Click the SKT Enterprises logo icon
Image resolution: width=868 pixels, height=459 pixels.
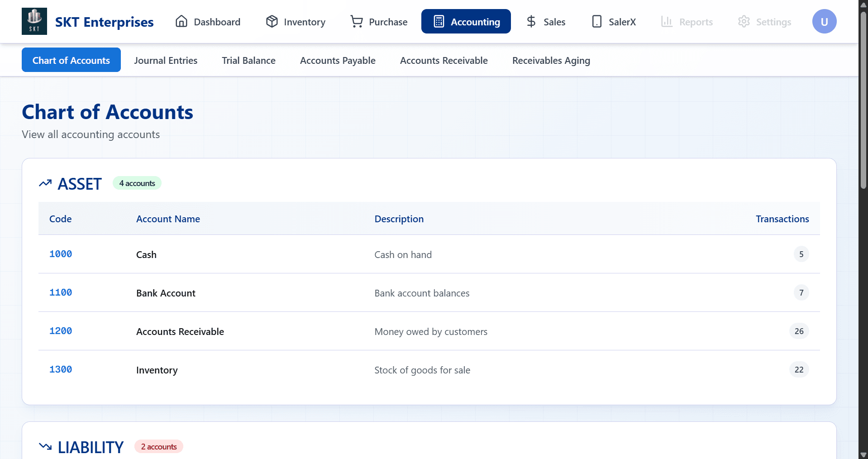pos(34,21)
